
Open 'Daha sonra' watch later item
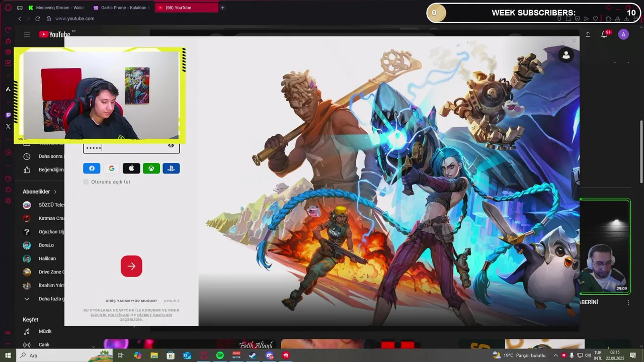44,156
